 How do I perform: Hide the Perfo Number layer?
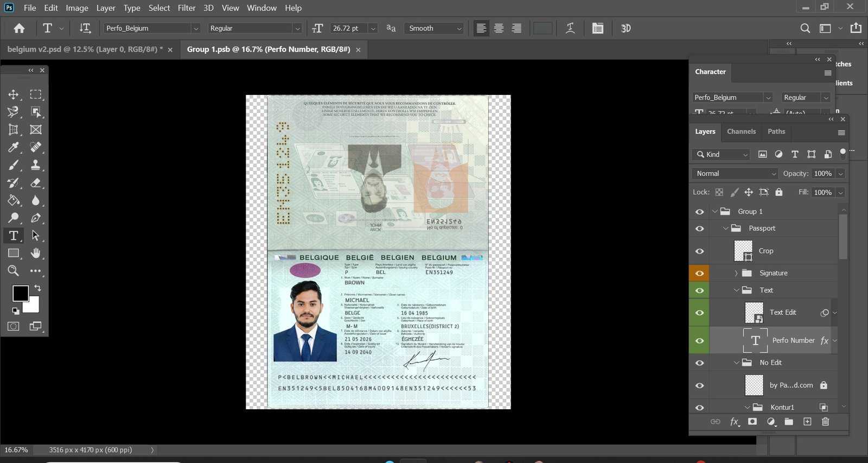click(x=699, y=341)
